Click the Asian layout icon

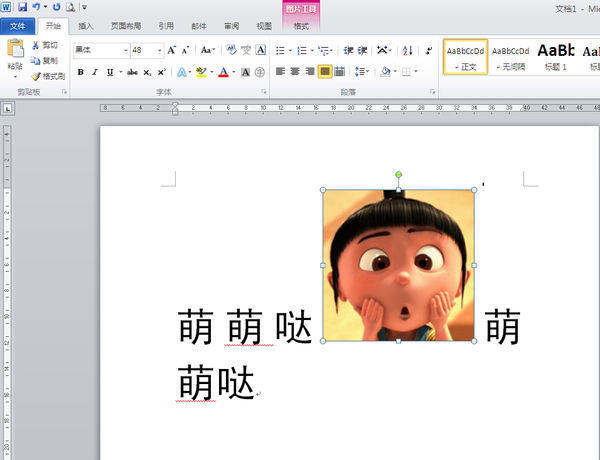(x=382, y=50)
